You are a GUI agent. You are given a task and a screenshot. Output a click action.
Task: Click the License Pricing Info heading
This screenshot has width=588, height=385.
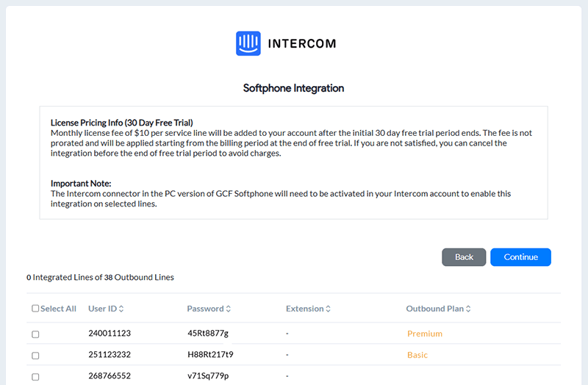(x=122, y=123)
